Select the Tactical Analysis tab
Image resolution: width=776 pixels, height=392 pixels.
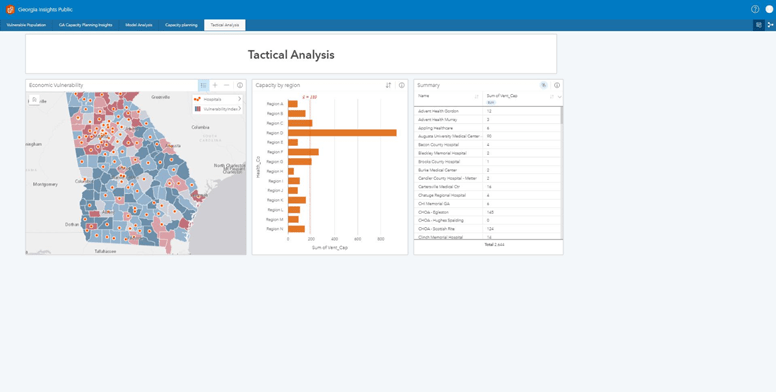225,25
